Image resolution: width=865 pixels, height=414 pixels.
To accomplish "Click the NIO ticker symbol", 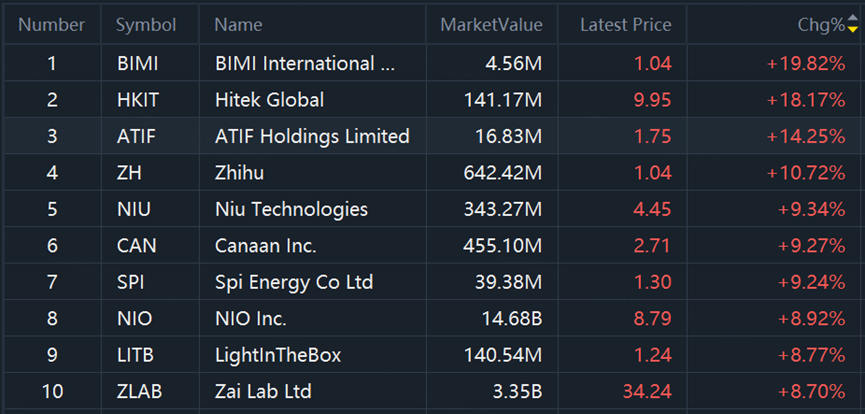I will click(133, 319).
